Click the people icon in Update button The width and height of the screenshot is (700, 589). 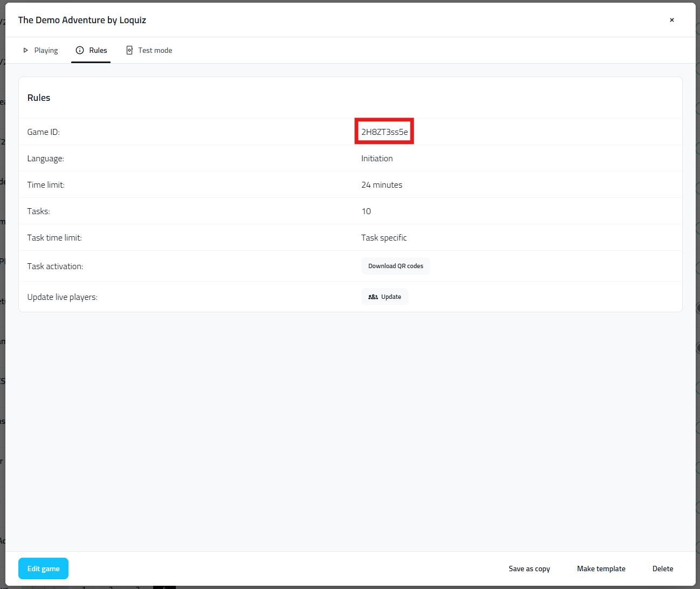click(373, 297)
